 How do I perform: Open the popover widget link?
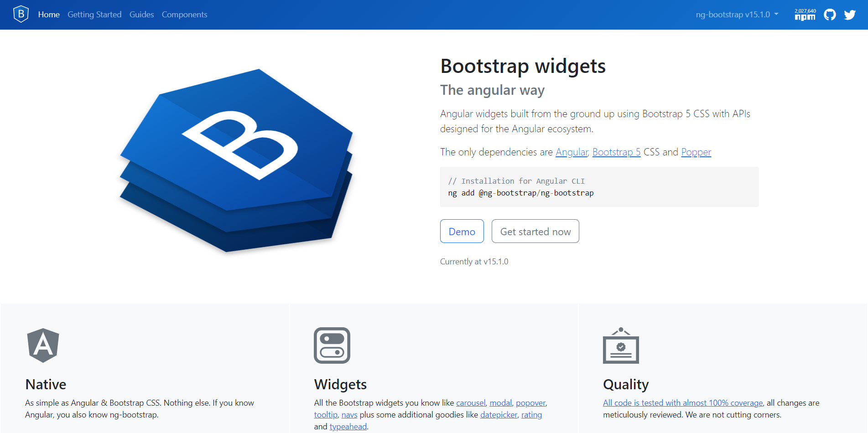coord(530,403)
